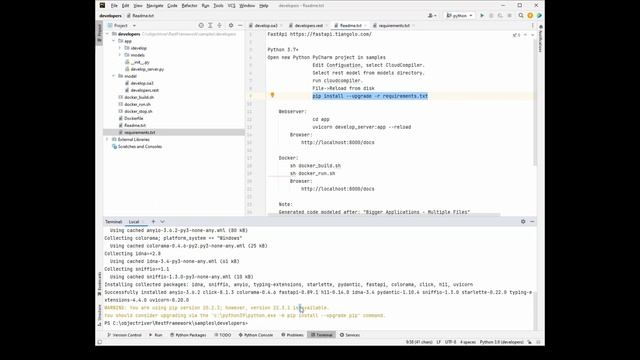Select Dockerfile in project tree

pos(133,118)
